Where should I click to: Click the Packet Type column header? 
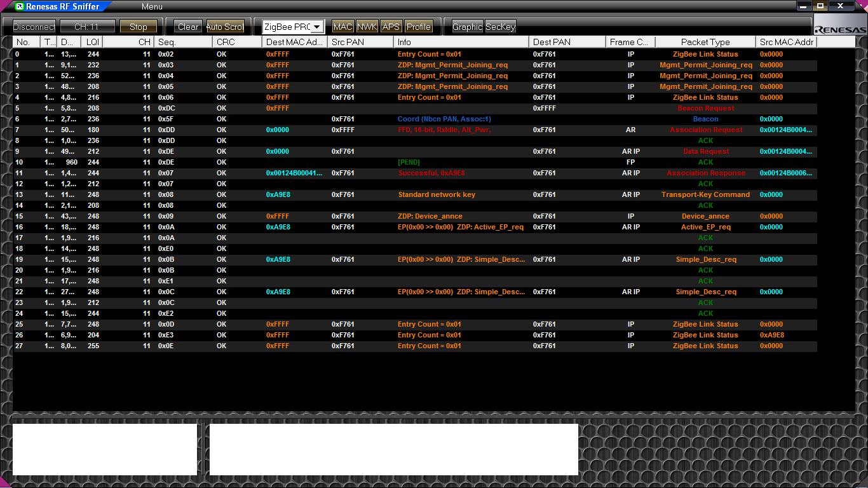pyautogui.click(x=705, y=42)
